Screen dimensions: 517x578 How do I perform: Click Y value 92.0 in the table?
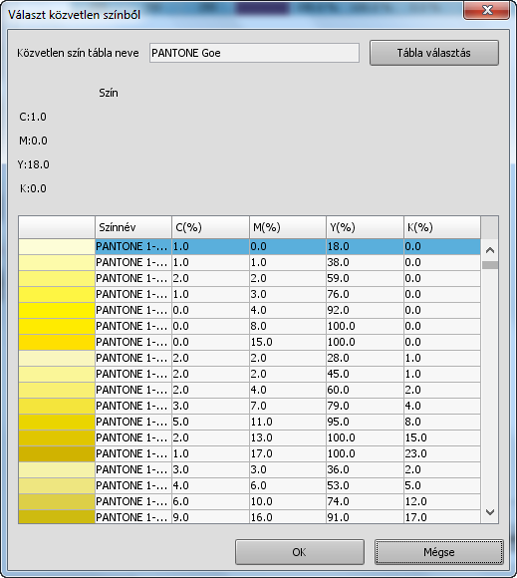point(365,310)
